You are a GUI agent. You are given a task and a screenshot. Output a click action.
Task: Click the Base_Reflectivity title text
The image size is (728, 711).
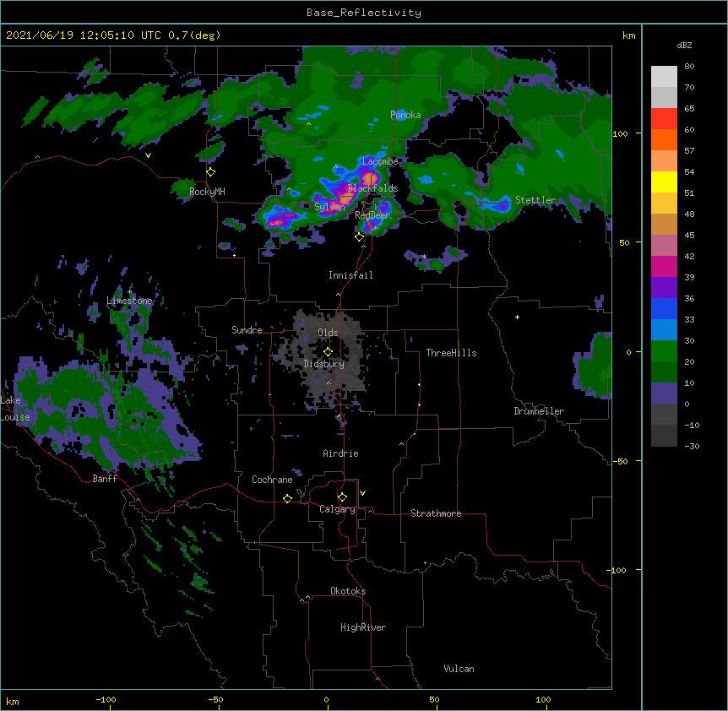[x=364, y=13]
